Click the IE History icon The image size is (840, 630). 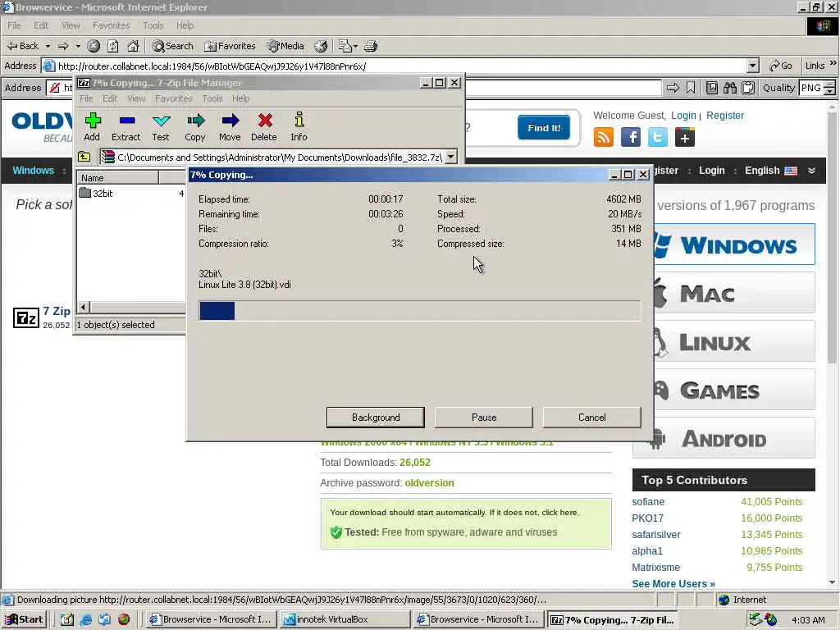(x=321, y=46)
